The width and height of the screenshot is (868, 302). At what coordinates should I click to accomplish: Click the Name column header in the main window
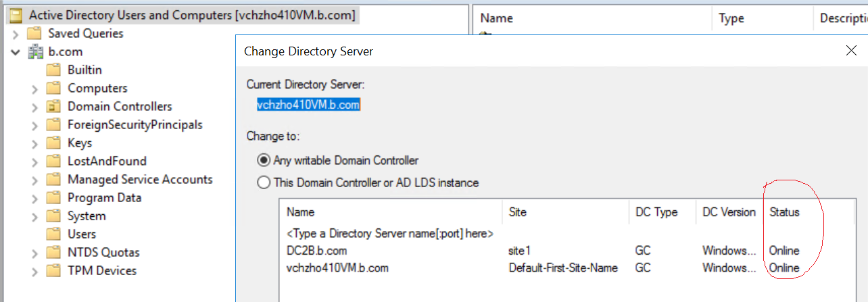(592, 19)
